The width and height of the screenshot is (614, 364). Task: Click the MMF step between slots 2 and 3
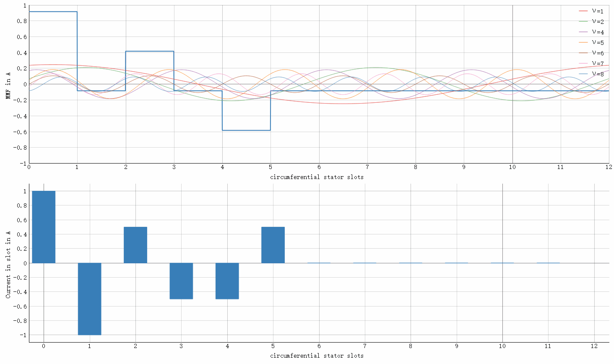[150, 51]
